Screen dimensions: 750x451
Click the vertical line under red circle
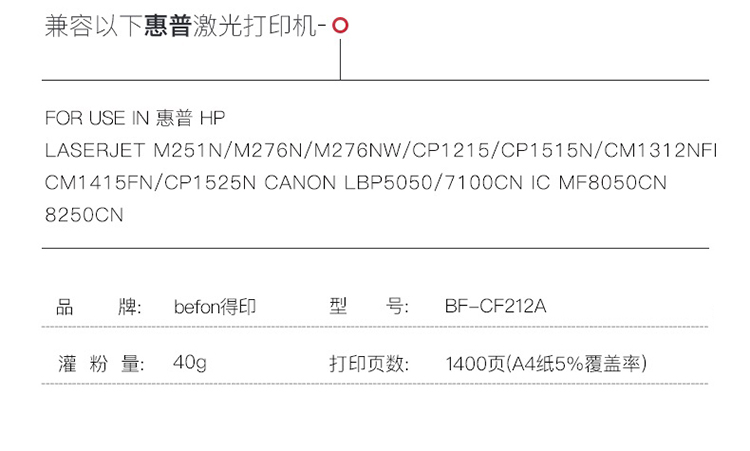pyautogui.click(x=340, y=59)
